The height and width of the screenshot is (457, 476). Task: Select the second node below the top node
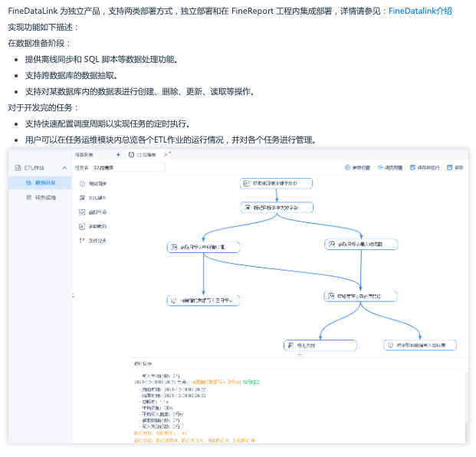277,208
